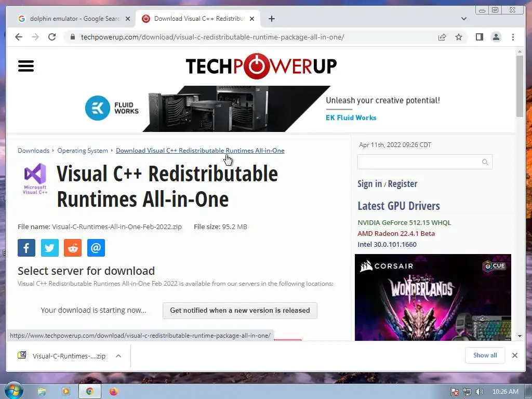Click the Chrome taskbar button
Image resolution: width=532 pixels, height=399 pixels.
89,392
